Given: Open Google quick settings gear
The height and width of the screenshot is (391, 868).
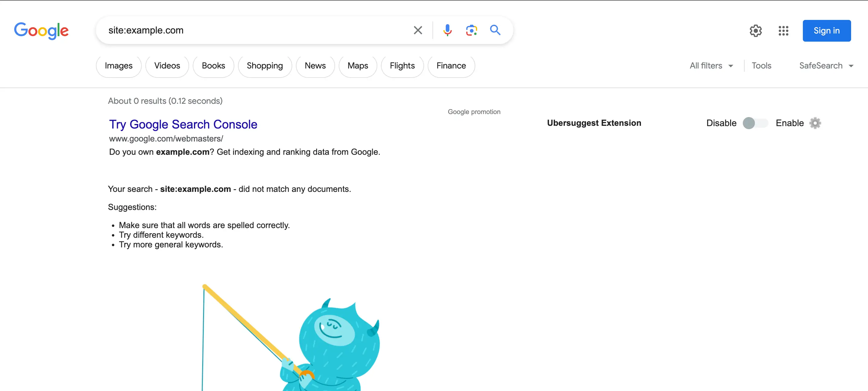Looking at the screenshot, I should (x=756, y=31).
